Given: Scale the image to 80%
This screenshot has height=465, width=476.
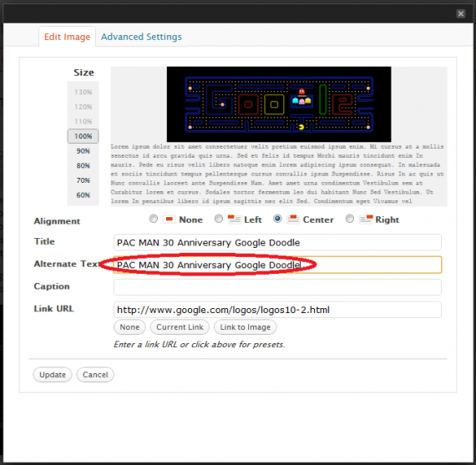Looking at the screenshot, I should pyautogui.click(x=84, y=165).
